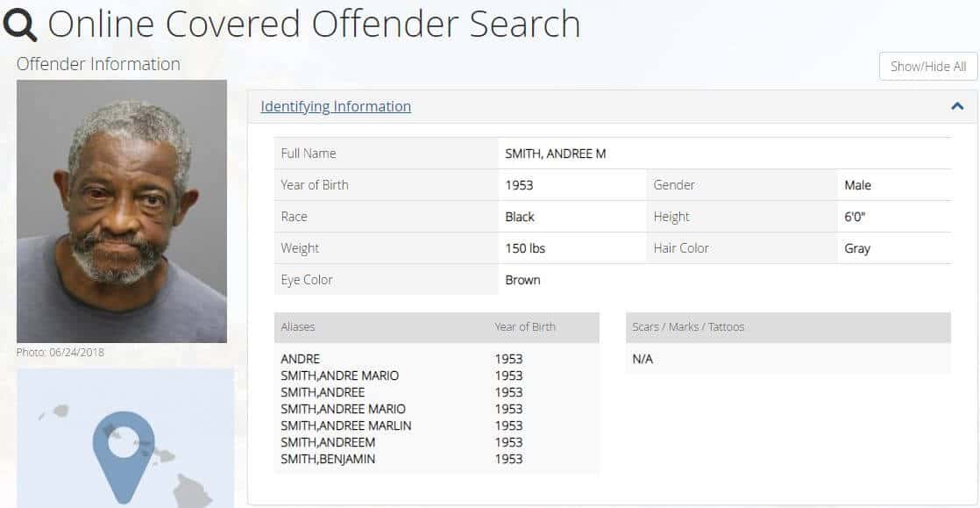This screenshot has height=508, width=980.
Task: Select the Aliases column header
Action: point(298,327)
